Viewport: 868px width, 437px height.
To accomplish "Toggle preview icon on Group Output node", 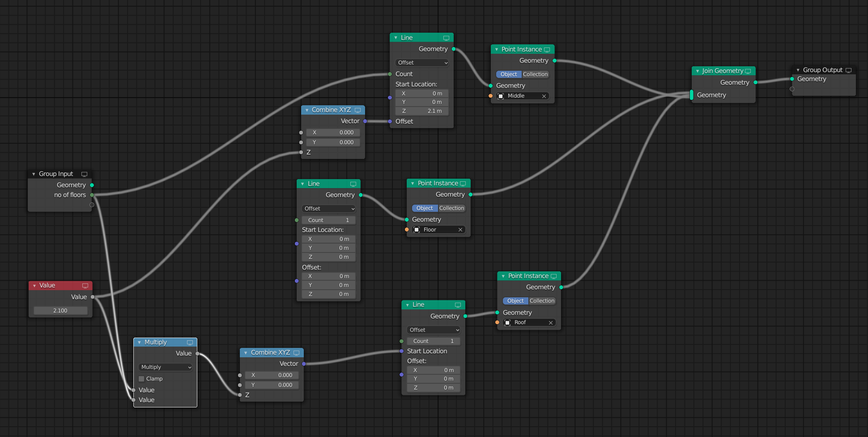I will [848, 70].
